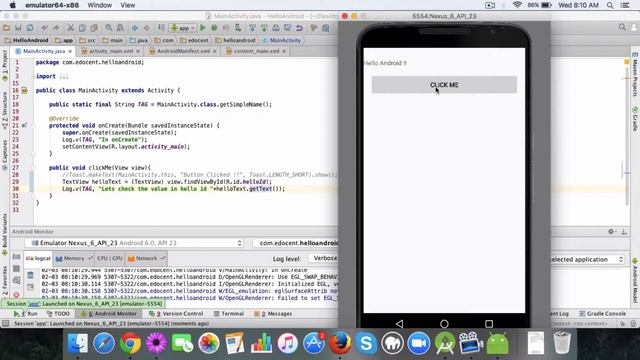Open Skype from the Dock

pyautogui.click(x=366, y=343)
